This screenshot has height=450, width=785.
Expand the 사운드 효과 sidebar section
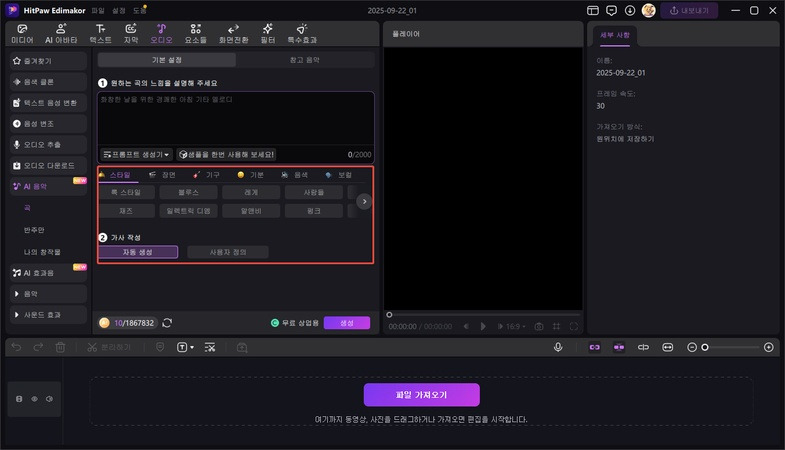[48, 315]
